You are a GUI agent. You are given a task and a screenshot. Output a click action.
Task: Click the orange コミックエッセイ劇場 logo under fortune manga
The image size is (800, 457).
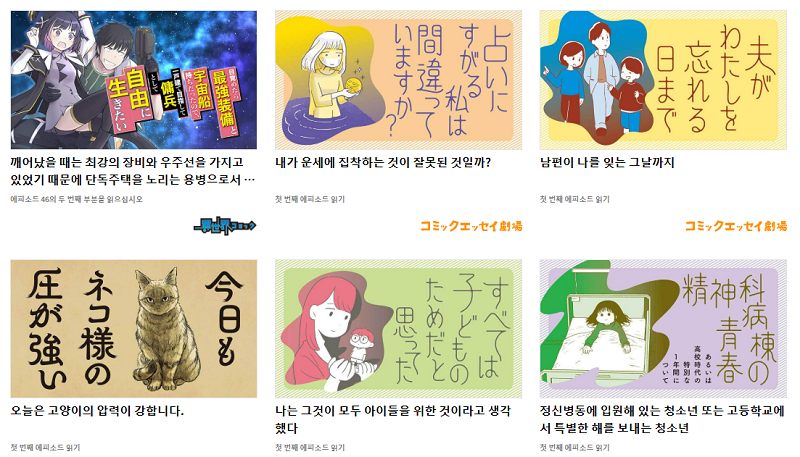coord(471,226)
